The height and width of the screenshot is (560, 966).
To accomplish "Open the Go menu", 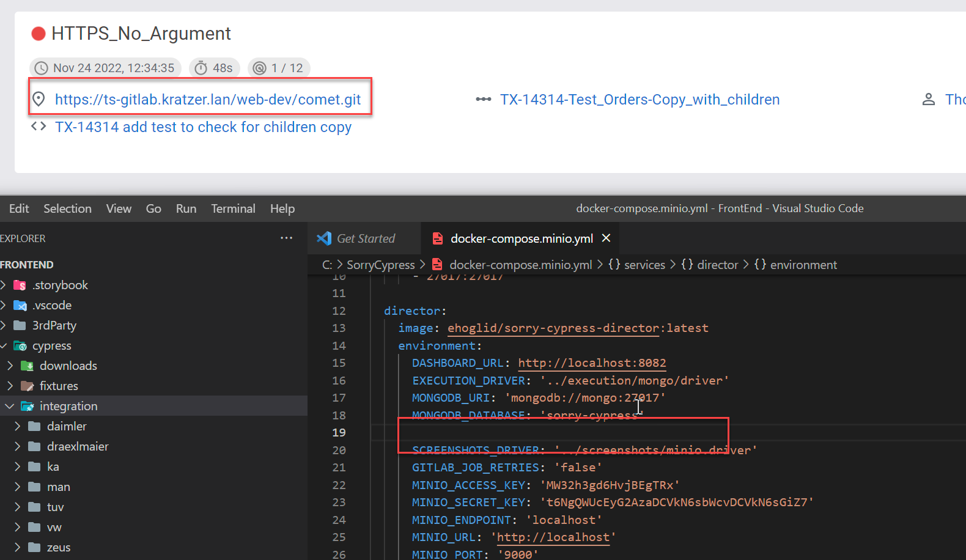I will pyautogui.click(x=153, y=208).
